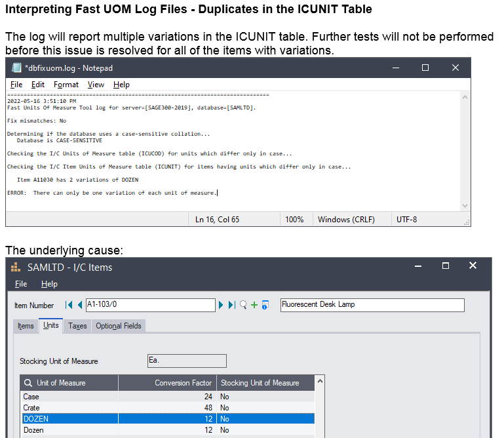Open Help menu in I/C Items window
The height and width of the screenshot is (438, 504).
50,284
